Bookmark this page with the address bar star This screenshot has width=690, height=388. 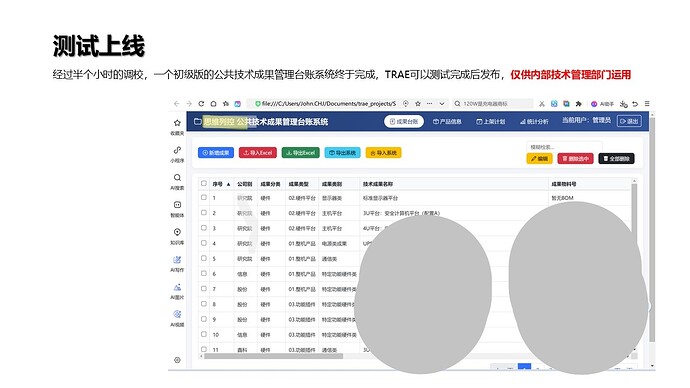(418, 104)
